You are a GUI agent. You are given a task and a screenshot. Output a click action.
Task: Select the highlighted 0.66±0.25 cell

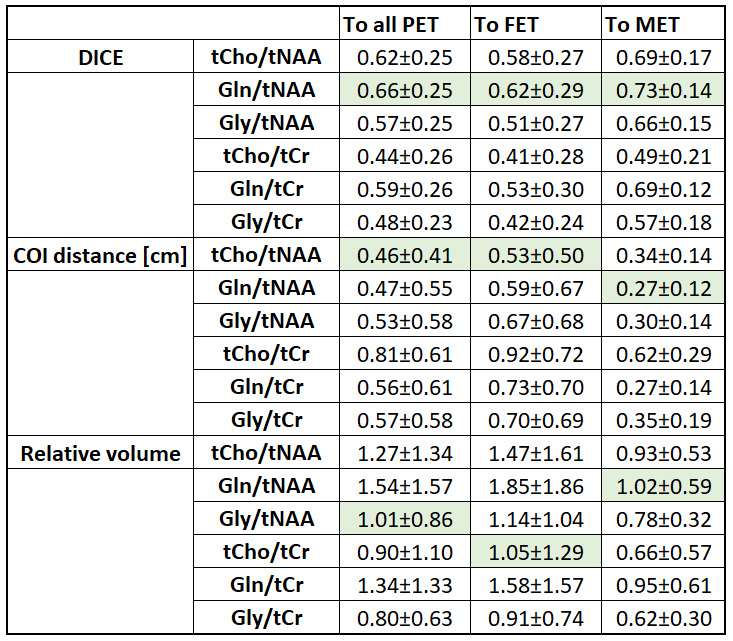(404, 90)
